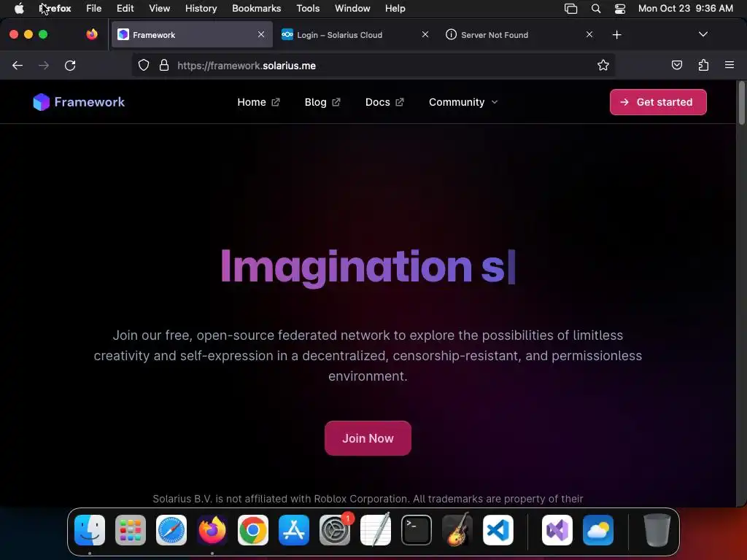Go back with the browser back arrow
The image size is (747, 560).
(x=18, y=65)
